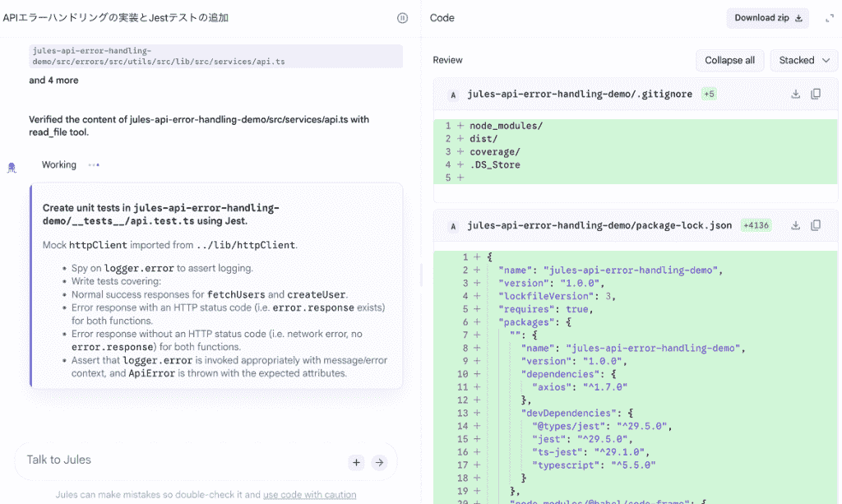
Task: Copy package-lock.json contents
Action: tap(816, 225)
